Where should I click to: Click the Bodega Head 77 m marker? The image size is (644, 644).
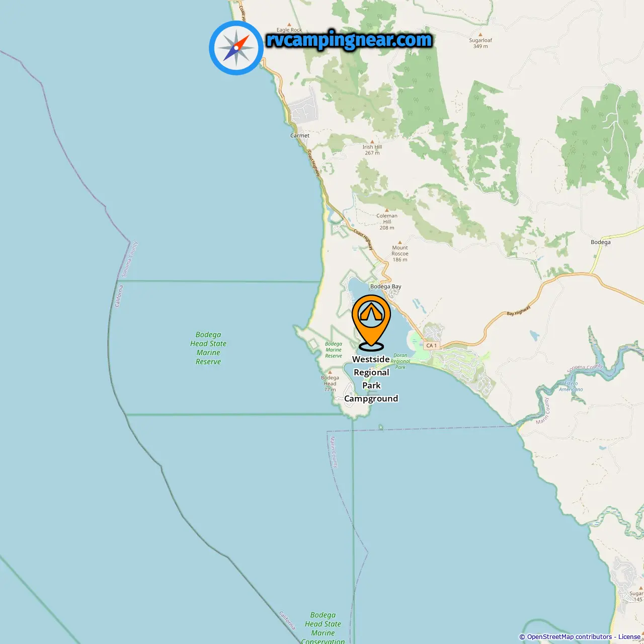[330, 372]
